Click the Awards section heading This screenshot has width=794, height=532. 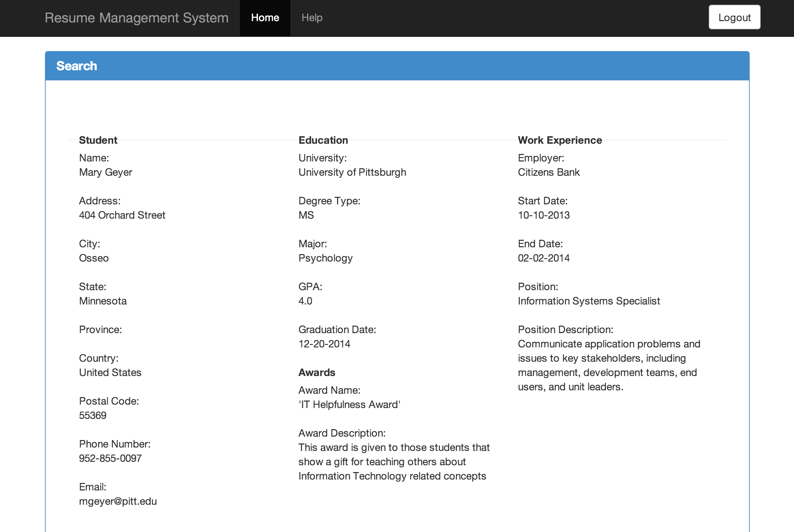tap(317, 373)
